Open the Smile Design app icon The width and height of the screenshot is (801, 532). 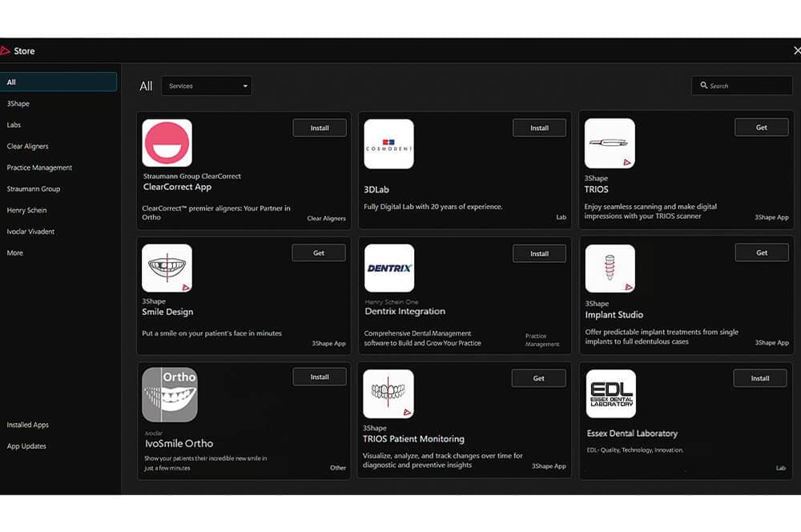click(x=167, y=268)
